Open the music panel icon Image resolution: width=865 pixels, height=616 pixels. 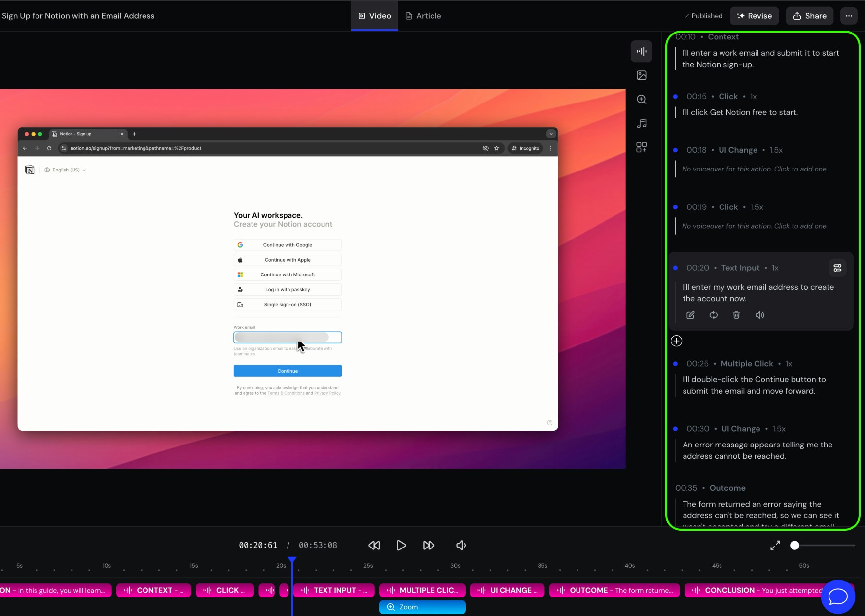(x=641, y=123)
